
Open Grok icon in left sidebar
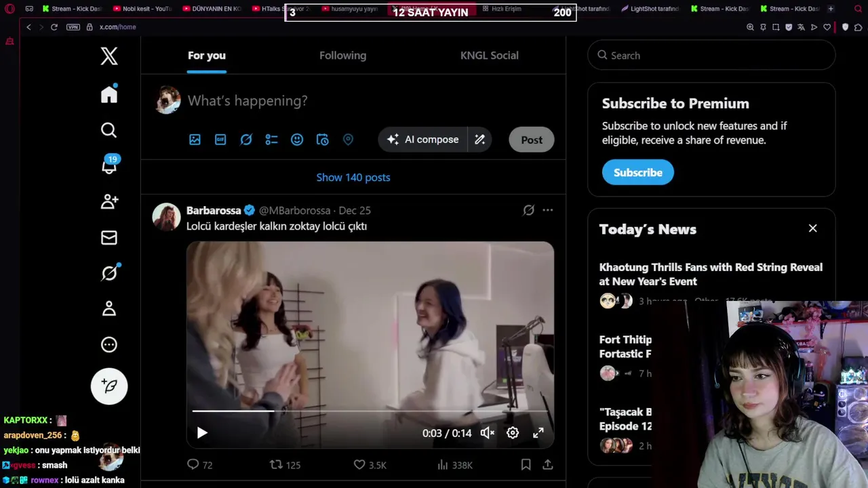point(109,272)
